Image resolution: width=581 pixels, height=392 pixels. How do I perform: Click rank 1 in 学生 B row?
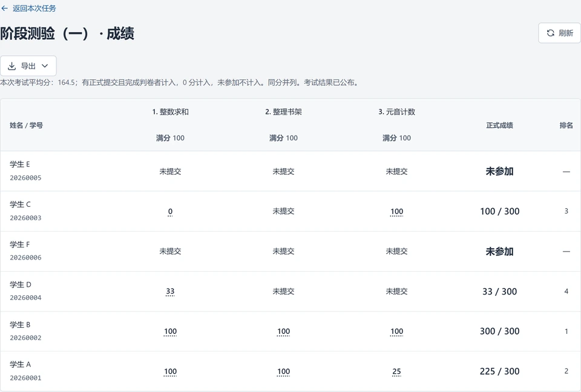point(566,332)
